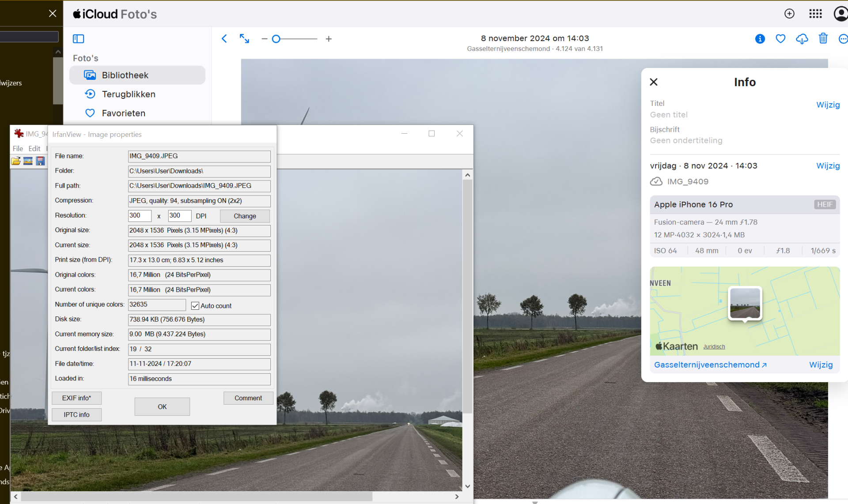This screenshot has height=504, width=848.
Task: Open the iCloud apps grid icon
Action: (815, 14)
